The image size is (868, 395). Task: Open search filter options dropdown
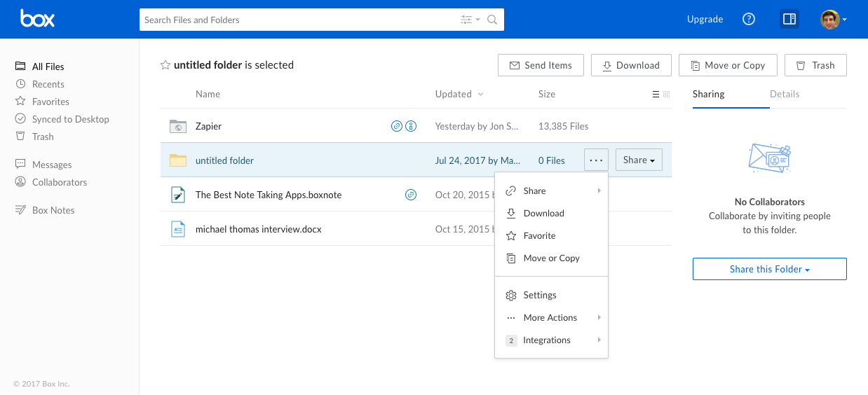[x=470, y=20]
